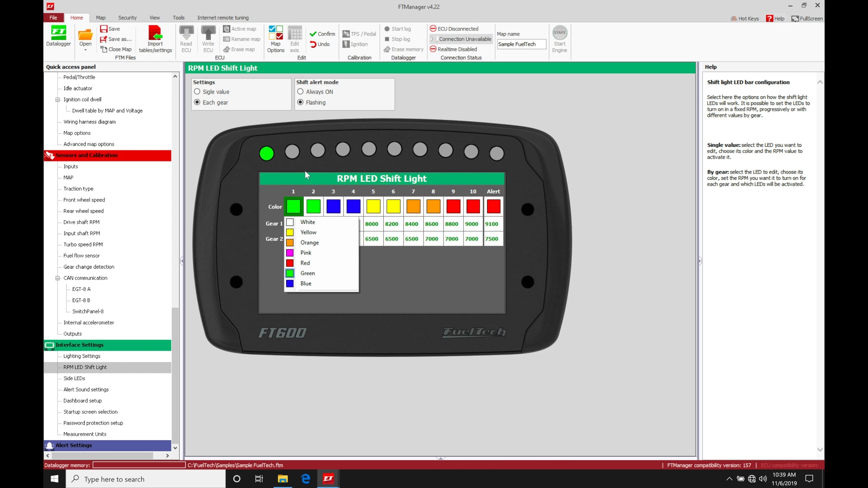Viewport: 868px width, 488px height.
Task: Select the Each gear option
Action: point(198,103)
